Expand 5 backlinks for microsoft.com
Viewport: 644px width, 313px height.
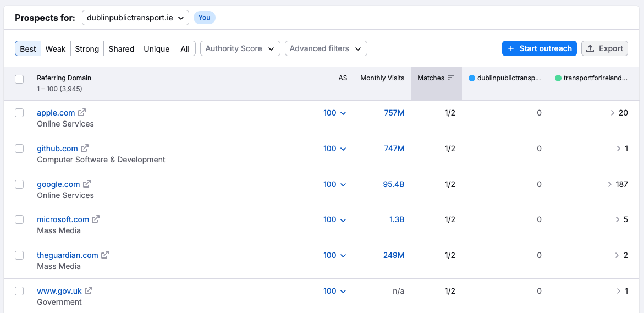point(622,219)
